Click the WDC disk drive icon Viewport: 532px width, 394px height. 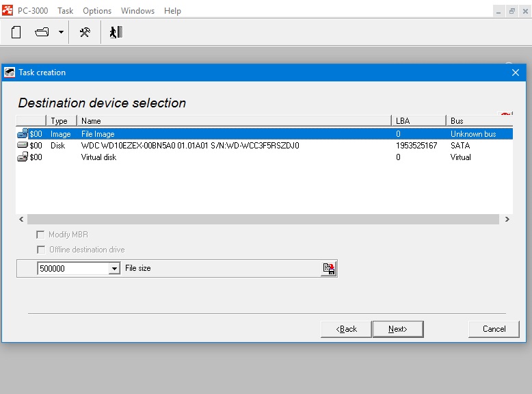[23, 146]
